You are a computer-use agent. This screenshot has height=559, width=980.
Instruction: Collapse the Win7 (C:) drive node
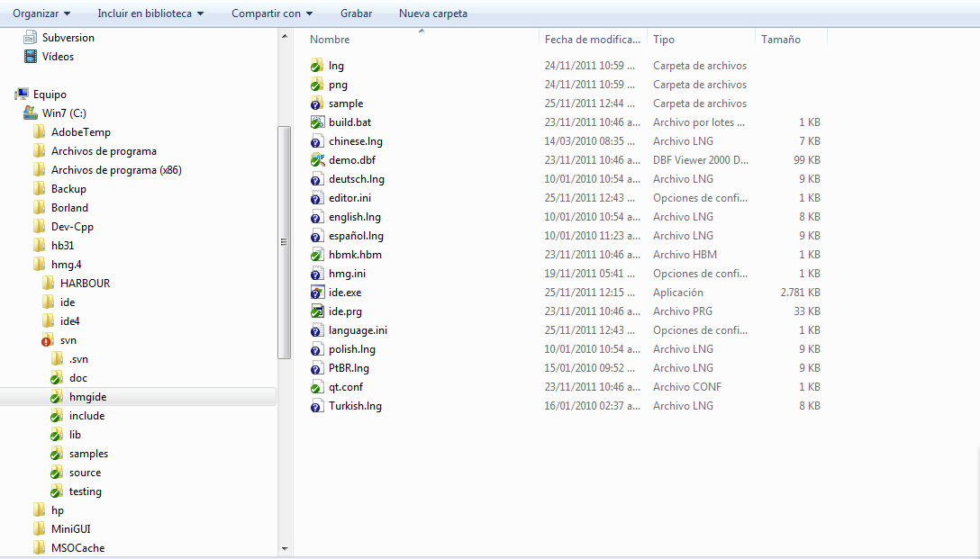tap(18, 113)
